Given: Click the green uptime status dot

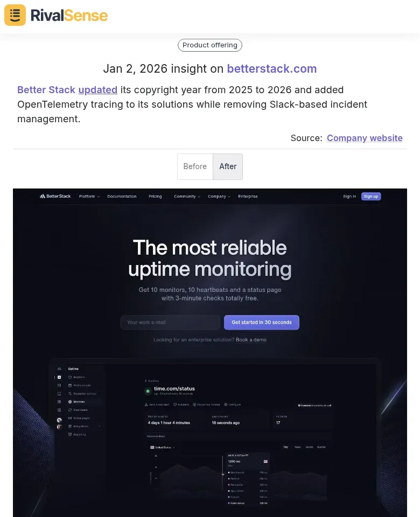Looking at the screenshot, I should click(148, 391).
